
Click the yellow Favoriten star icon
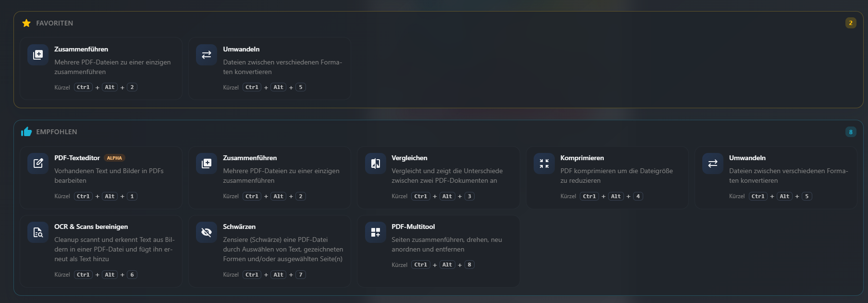[26, 23]
